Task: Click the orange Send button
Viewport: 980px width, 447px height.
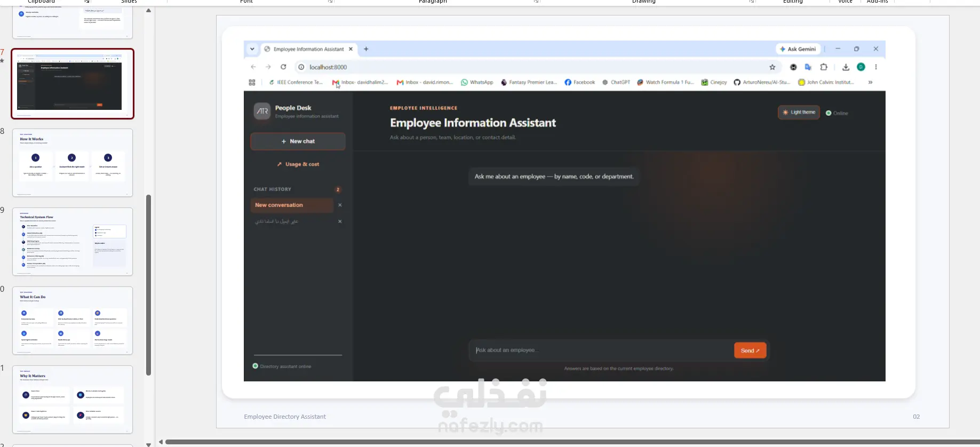Action: (750, 350)
